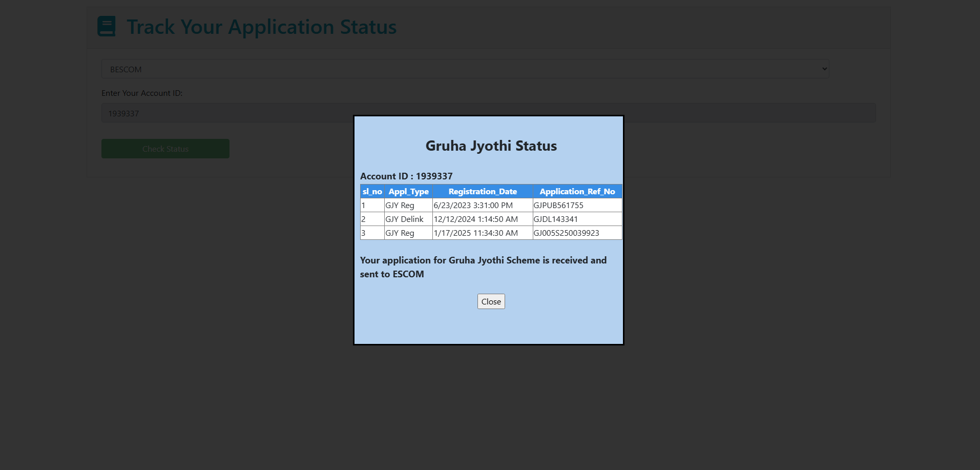
Task: Select the Application_Ref_No column header
Action: (577, 191)
